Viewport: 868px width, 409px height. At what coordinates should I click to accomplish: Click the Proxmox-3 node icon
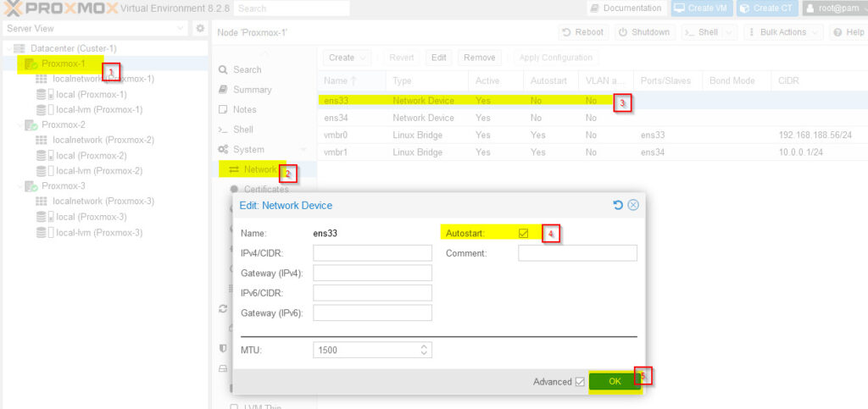[x=31, y=185]
